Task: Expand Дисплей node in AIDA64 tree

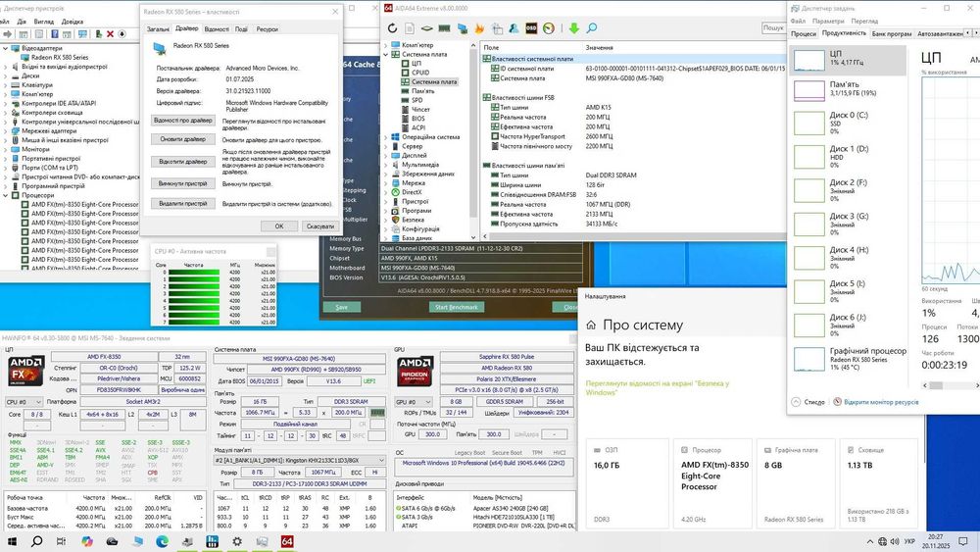Action: (386, 156)
